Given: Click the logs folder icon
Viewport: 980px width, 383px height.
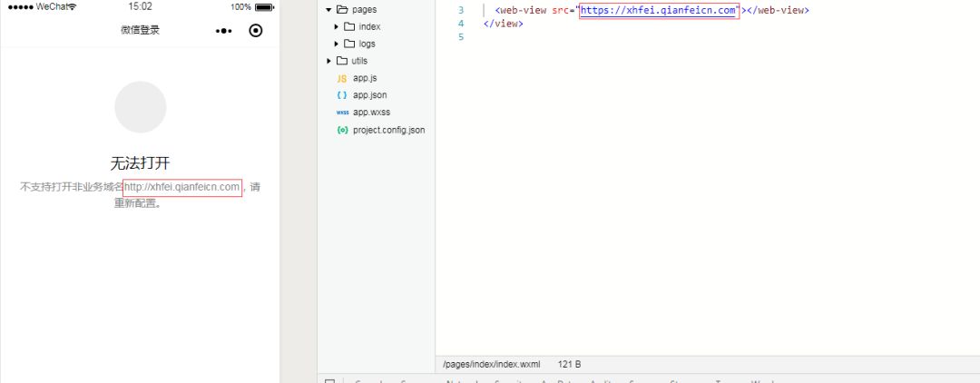Looking at the screenshot, I should coord(349,44).
